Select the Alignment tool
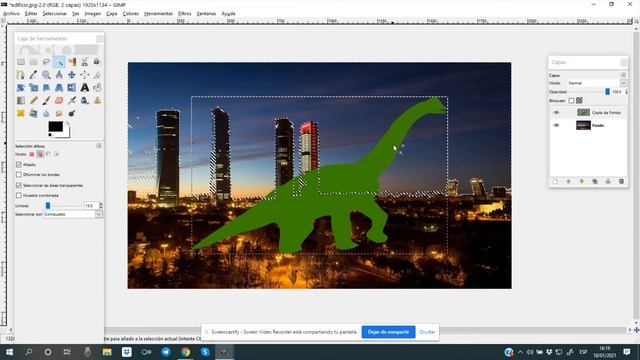640x360 pixels. [84, 75]
